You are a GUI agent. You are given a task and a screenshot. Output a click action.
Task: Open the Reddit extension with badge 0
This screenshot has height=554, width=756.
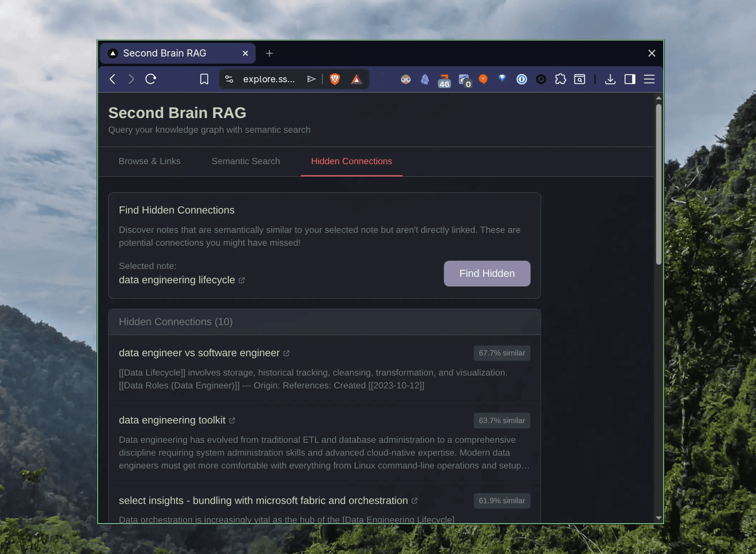[x=464, y=79]
